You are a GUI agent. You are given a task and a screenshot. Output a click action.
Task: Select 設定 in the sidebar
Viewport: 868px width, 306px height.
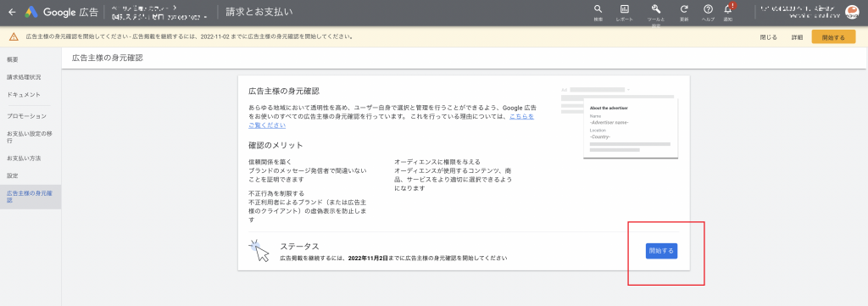pyautogui.click(x=13, y=175)
